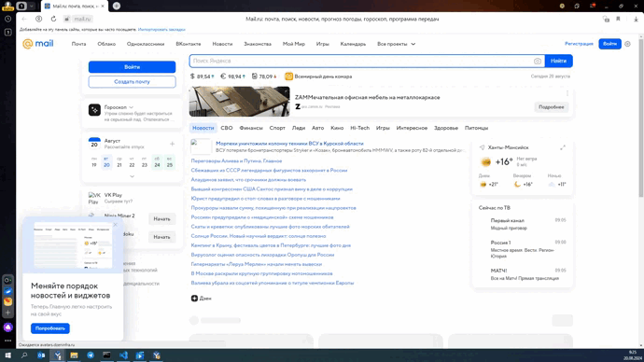The image size is (644, 362).
Task: Open Windows taskbar search
Action: click(24, 355)
